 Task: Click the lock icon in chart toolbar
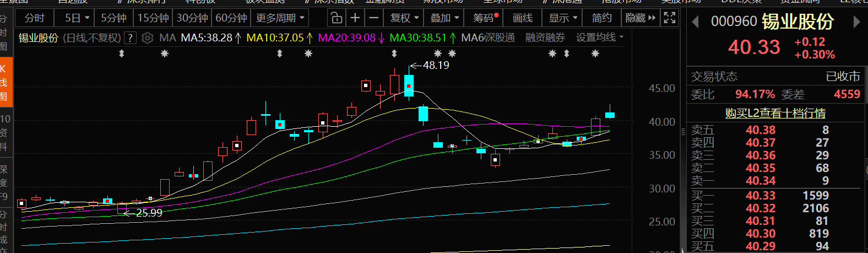click(336, 18)
